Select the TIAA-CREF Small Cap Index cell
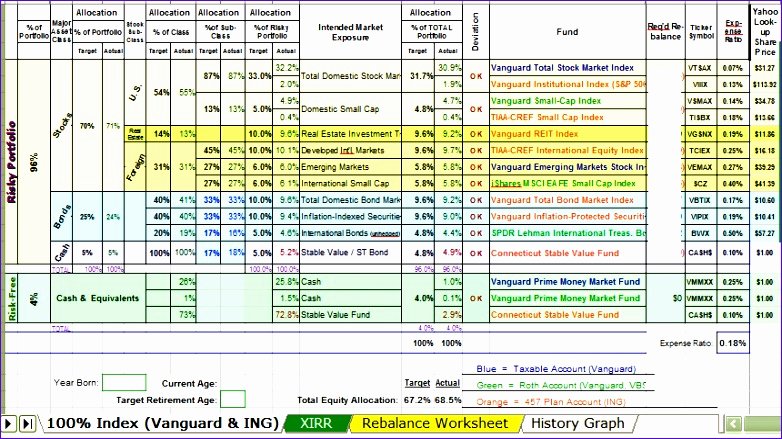 pos(568,117)
